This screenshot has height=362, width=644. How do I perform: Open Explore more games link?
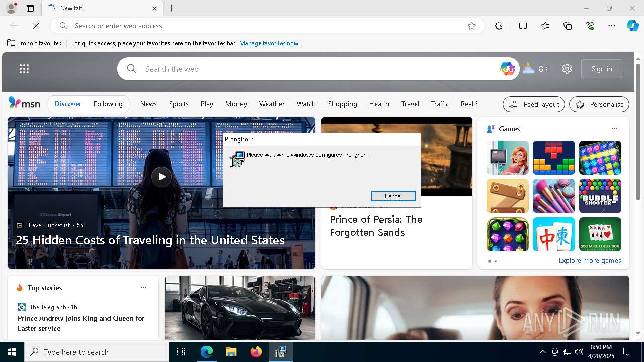click(590, 260)
